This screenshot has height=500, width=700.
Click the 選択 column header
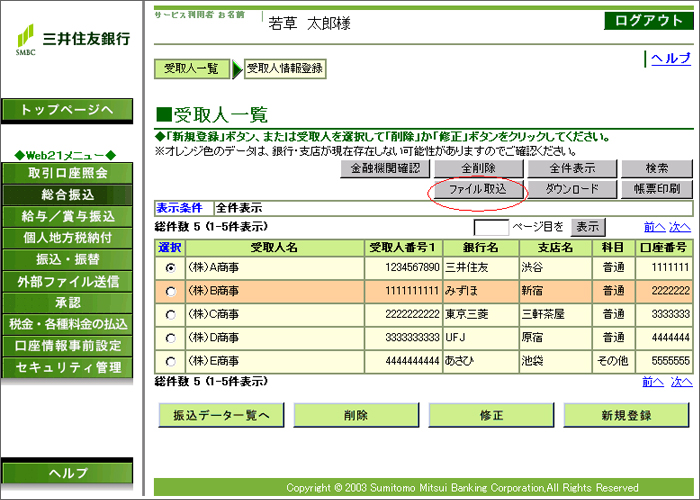(170, 248)
